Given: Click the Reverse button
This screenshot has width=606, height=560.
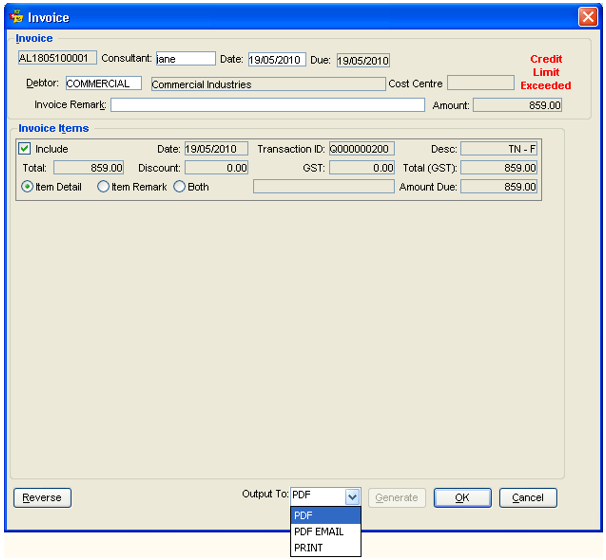Looking at the screenshot, I should pyautogui.click(x=42, y=498).
